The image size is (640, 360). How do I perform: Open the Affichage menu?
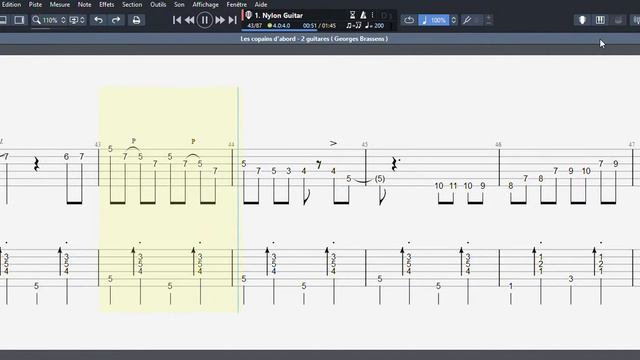click(x=205, y=4)
